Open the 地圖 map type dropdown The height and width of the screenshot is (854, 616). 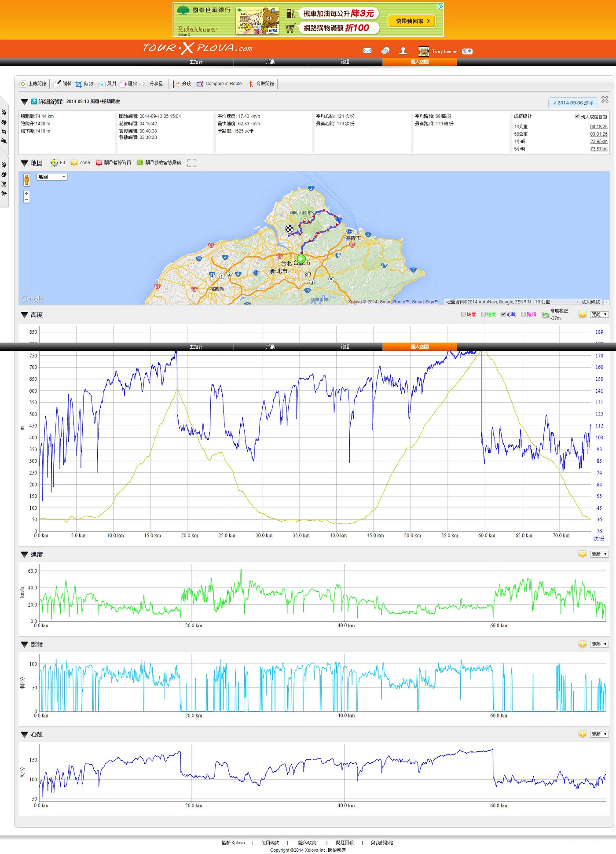pyautogui.click(x=52, y=177)
